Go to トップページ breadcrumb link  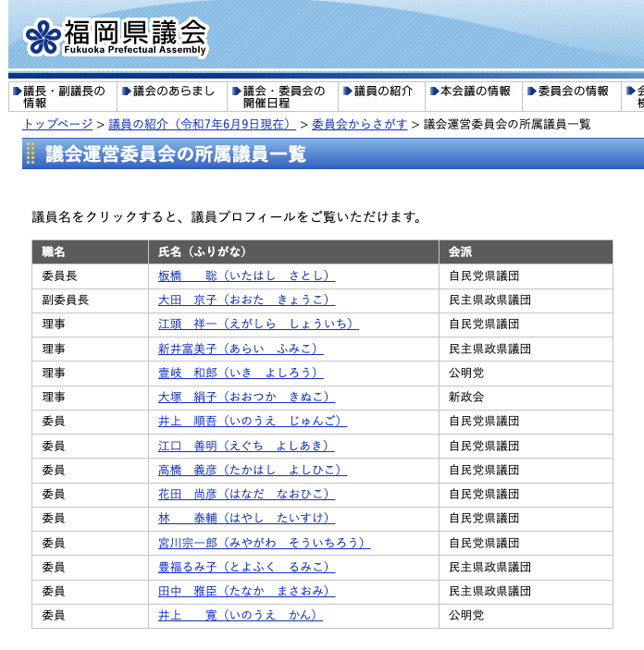(57, 124)
